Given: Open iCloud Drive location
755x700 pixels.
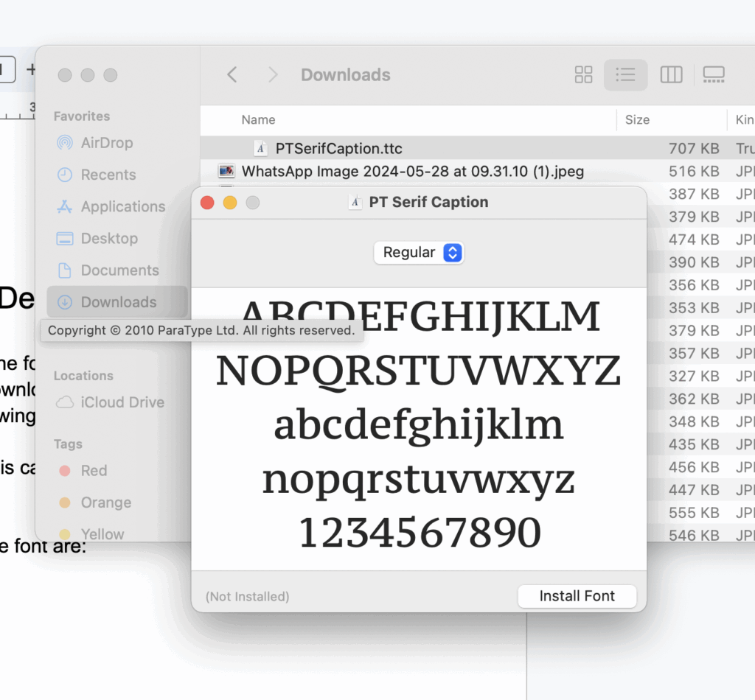Looking at the screenshot, I should pos(122,402).
